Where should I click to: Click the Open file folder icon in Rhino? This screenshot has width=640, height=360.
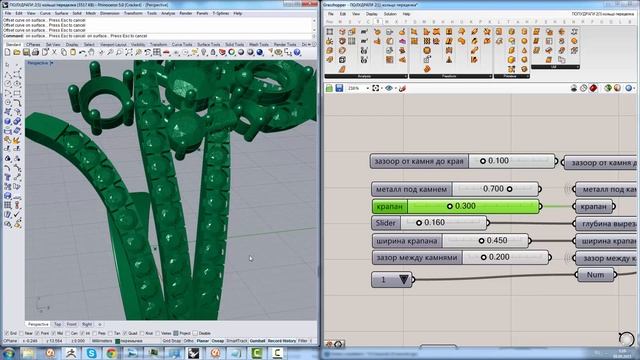[x=17, y=52]
